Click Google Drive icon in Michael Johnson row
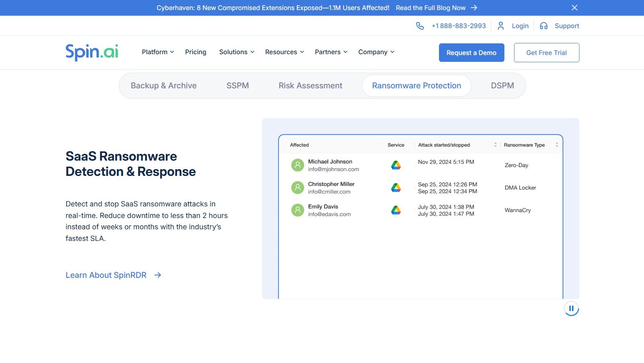Screen dimensions: 644x363 click(396, 165)
